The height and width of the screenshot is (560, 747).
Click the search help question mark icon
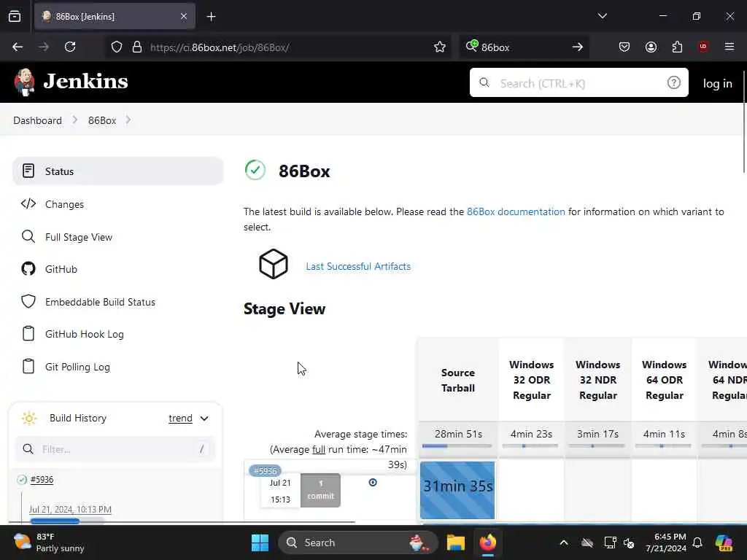[673, 83]
